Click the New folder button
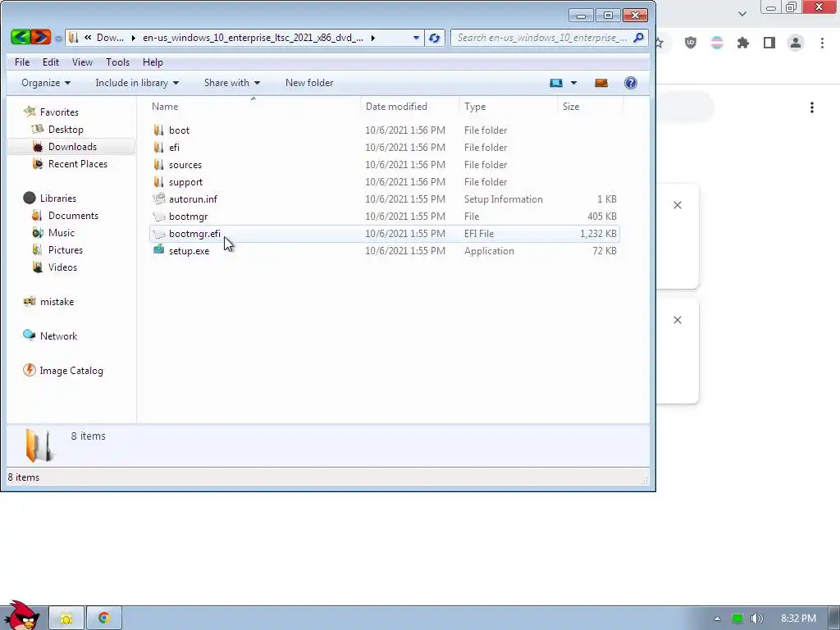 (309, 83)
